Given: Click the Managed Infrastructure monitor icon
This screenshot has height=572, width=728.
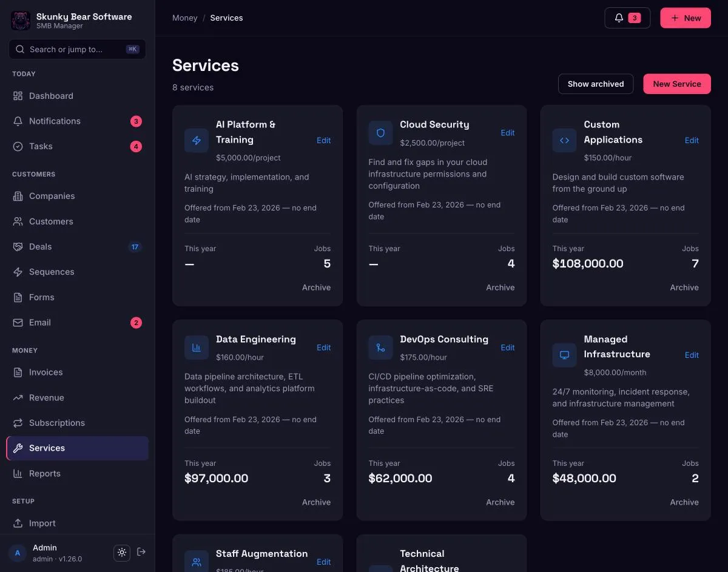Looking at the screenshot, I should 564,355.
